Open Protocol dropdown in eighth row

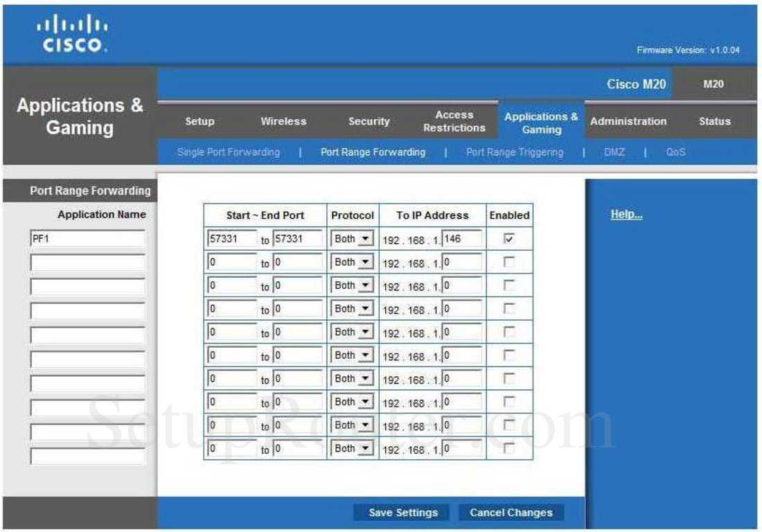353,402
